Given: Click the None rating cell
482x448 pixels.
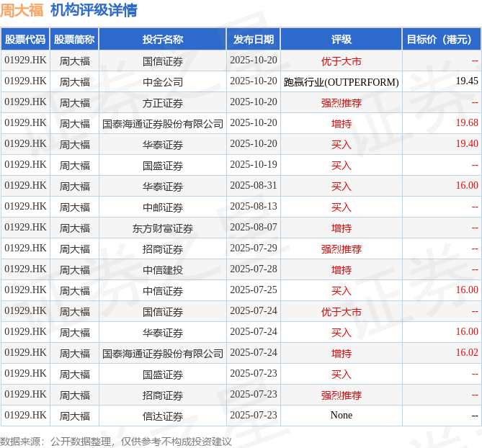Looking at the screenshot, I should [342, 415].
